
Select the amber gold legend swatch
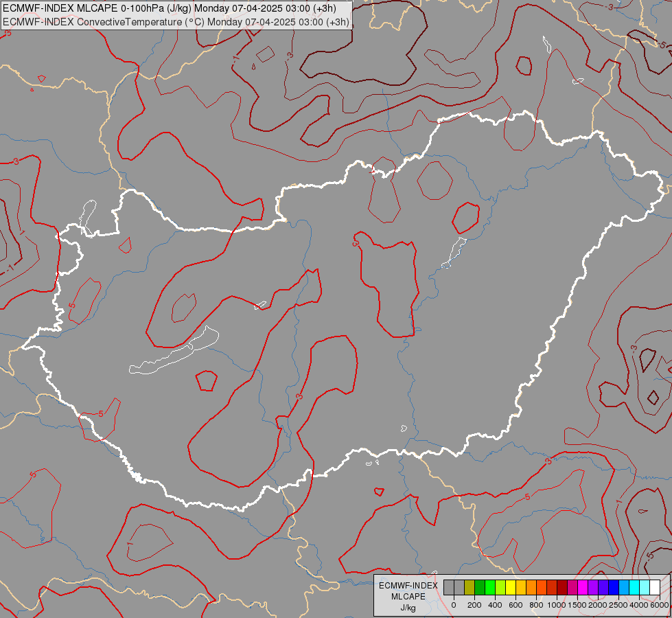[x=521, y=587]
